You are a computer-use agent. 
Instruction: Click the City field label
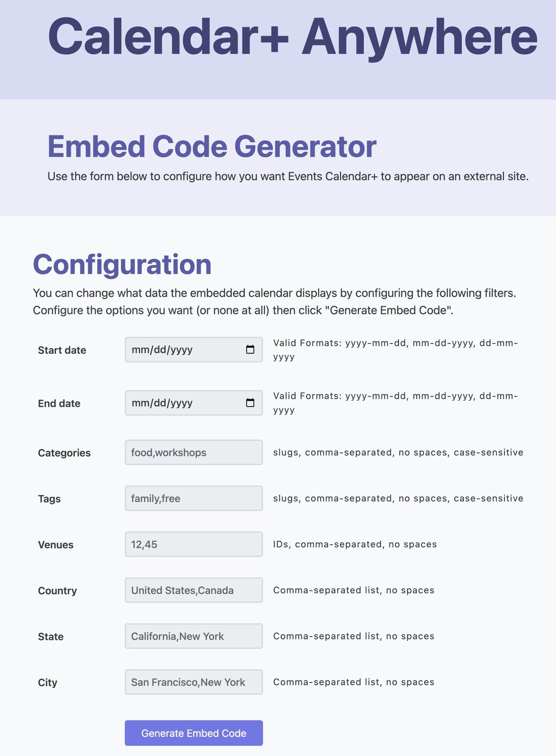coord(47,682)
